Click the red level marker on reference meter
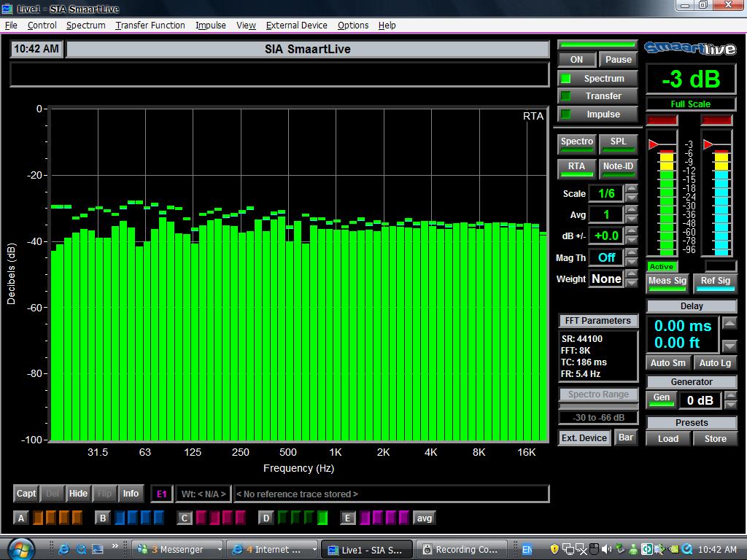The height and width of the screenshot is (560, 747). (708, 144)
